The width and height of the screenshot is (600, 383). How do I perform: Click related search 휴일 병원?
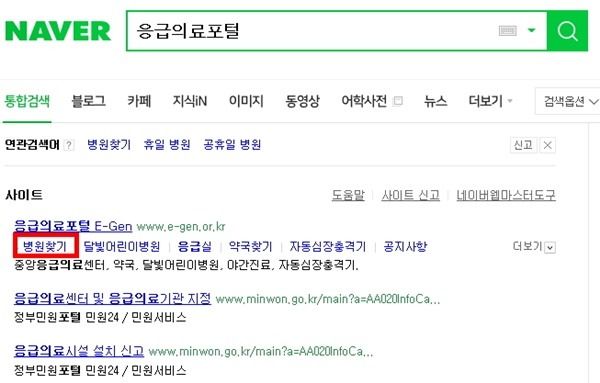click(x=167, y=145)
